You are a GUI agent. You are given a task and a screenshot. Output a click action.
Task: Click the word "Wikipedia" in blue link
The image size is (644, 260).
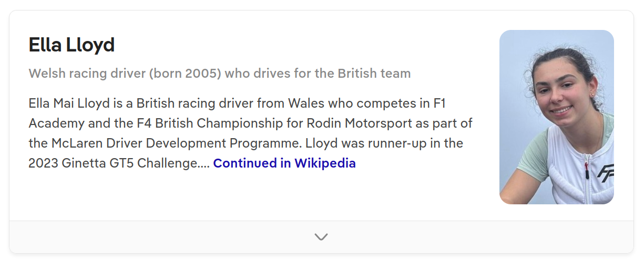325,163
